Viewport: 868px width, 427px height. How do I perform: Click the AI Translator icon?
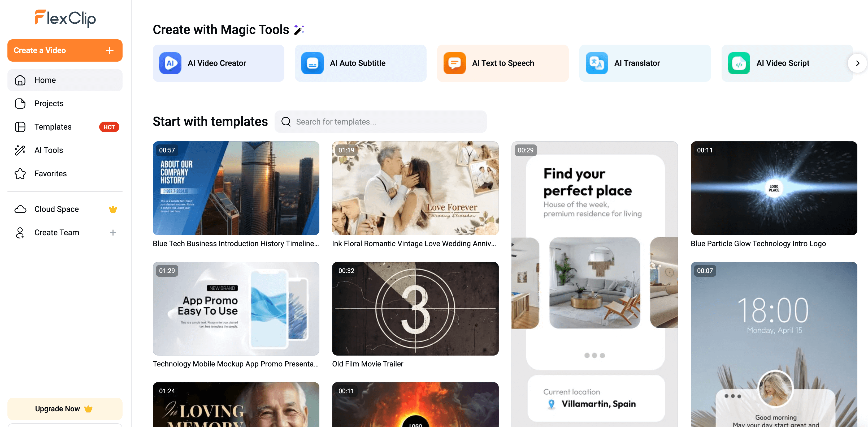(597, 63)
